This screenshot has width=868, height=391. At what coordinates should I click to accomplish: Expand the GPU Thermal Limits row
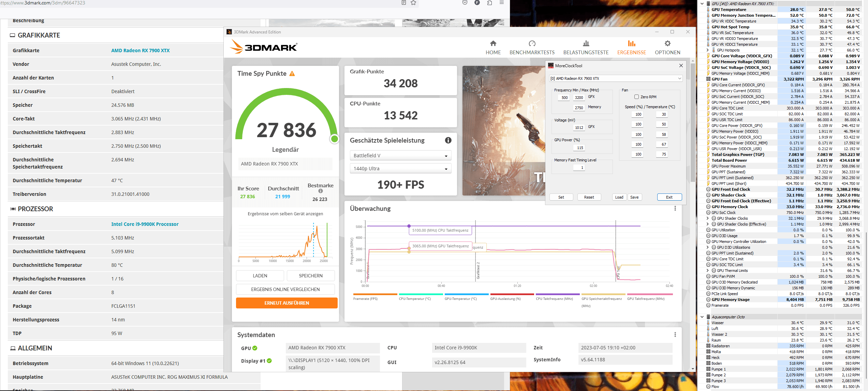point(707,271)
